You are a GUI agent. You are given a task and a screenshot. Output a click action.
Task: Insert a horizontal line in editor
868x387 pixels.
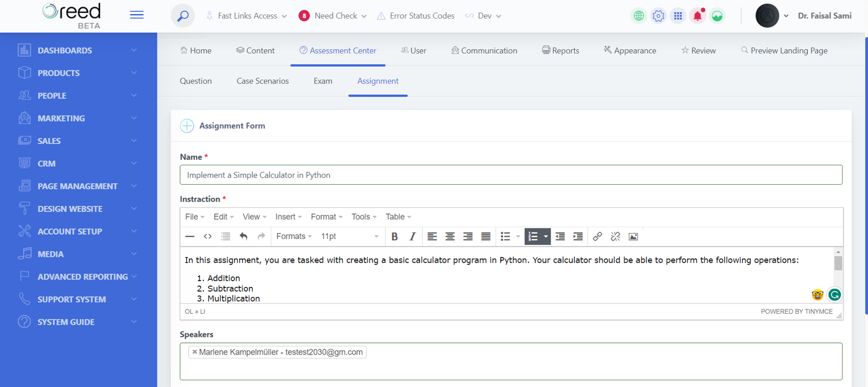coord(190,236)
